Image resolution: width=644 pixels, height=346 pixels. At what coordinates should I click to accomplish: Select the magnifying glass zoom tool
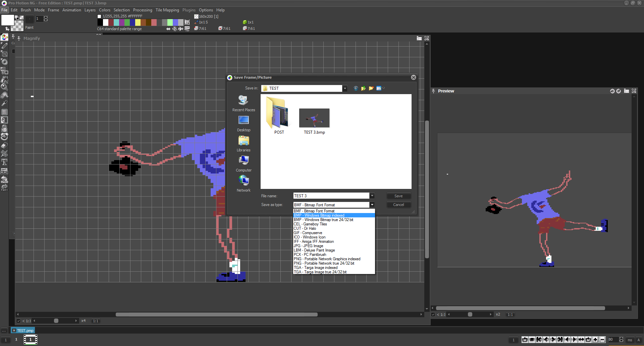4,87
